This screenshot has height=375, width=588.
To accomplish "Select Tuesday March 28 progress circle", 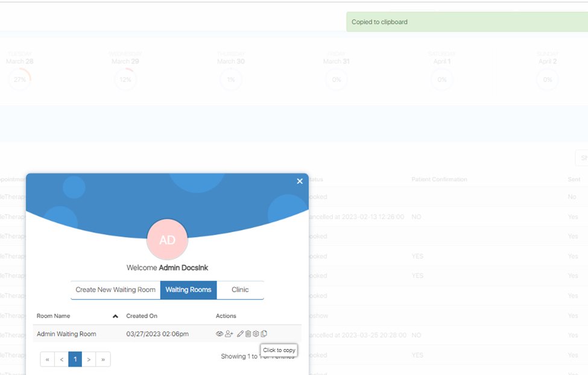I will [x=19, y=80].
